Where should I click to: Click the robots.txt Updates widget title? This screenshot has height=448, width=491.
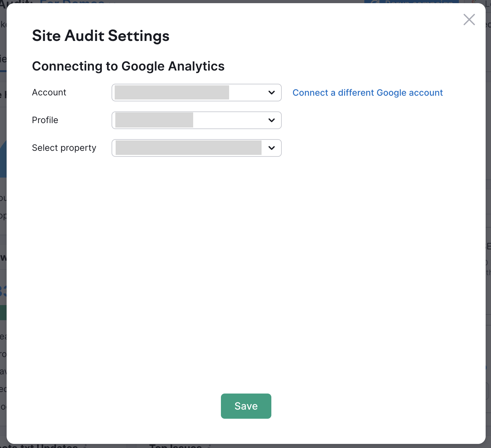(41, 446)
